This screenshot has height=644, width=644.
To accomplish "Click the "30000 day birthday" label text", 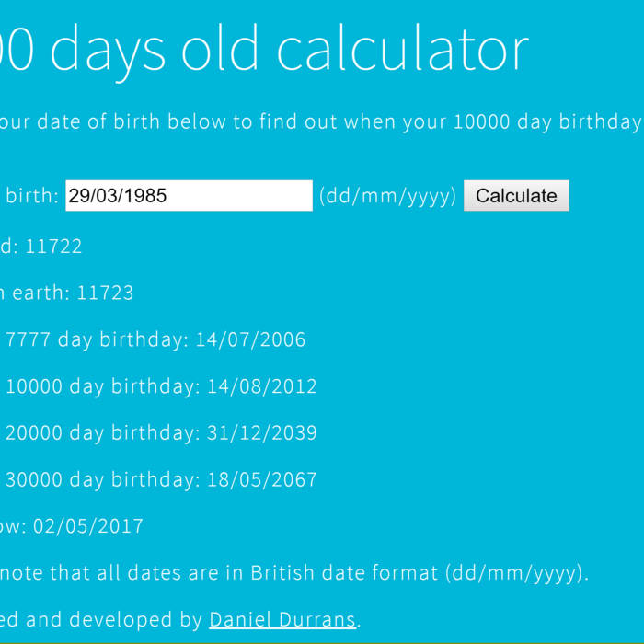I will coord(99,480).
